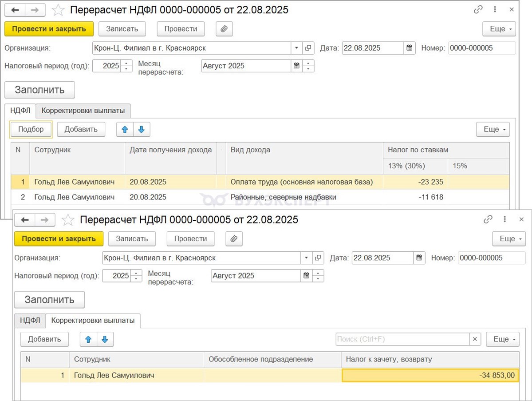Image resolution: width=532 pixels, height=401 pixels.
Task: Move row down with blue arrow beside Подбор
Action: click(x=142, y=129)
